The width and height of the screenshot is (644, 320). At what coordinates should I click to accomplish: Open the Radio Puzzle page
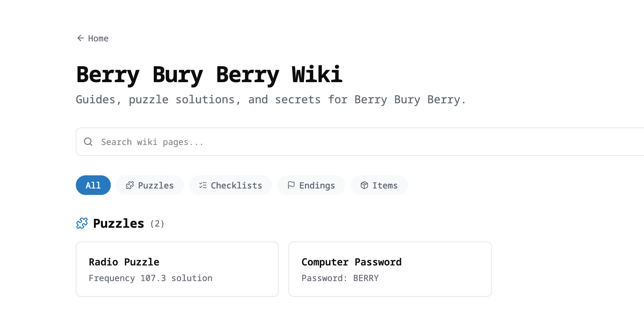point(177,269)
